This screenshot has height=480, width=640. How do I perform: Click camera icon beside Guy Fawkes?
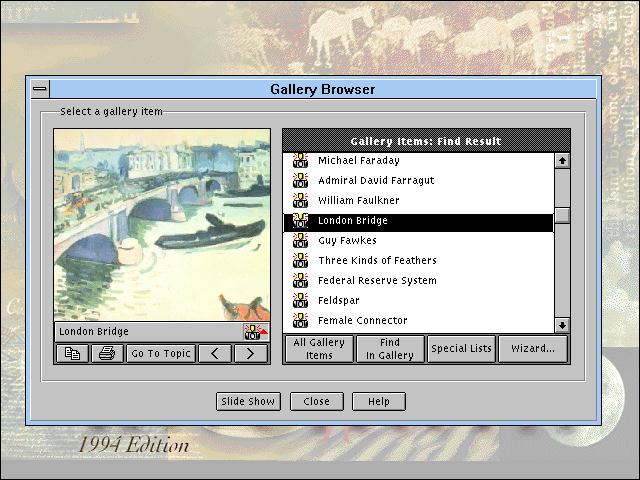(300, 240)
